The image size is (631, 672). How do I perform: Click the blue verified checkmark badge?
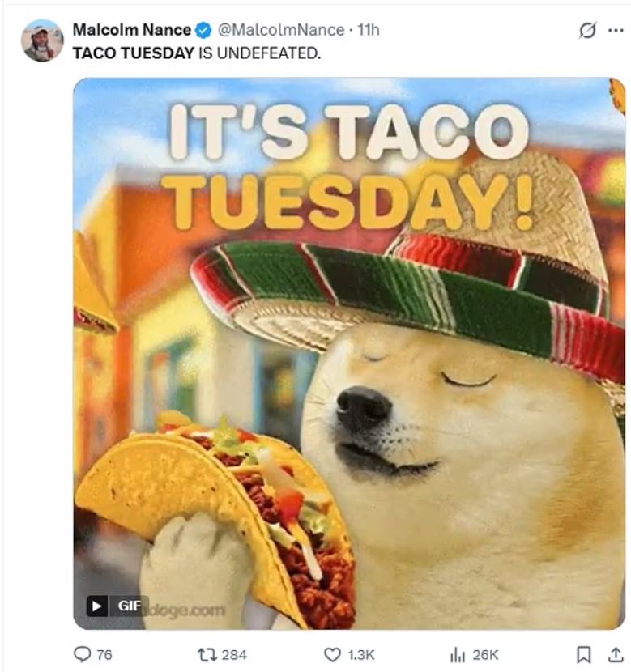coord(203,30)
